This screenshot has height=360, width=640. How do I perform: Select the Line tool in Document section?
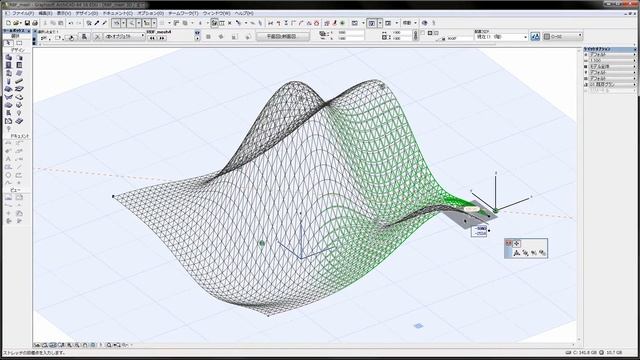click(x=19, y=167)
